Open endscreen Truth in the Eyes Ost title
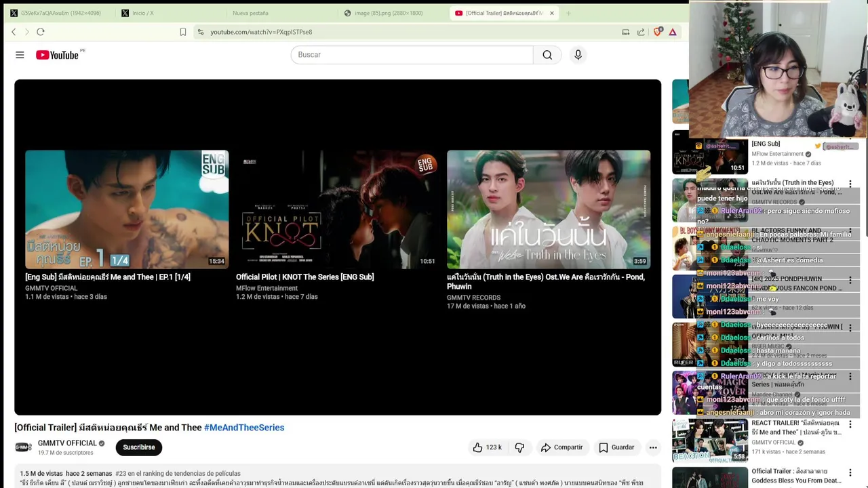The width and height of the screenshot is (868, 488). (x=545, y=282)
